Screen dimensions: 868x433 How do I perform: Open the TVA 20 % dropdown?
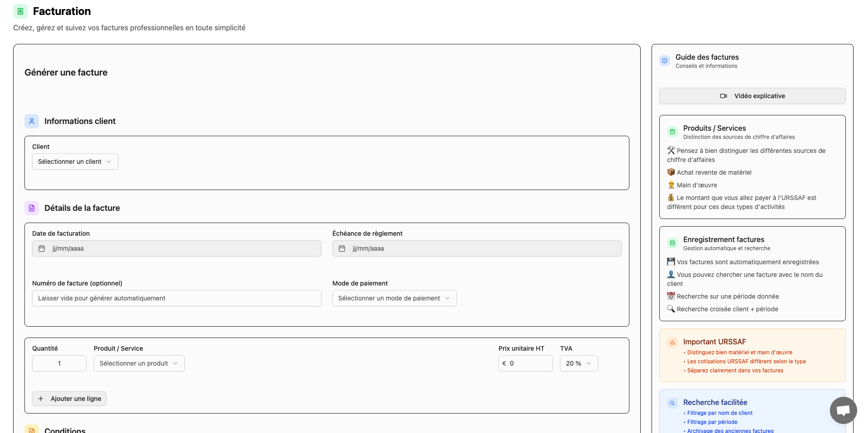point(579,363)
